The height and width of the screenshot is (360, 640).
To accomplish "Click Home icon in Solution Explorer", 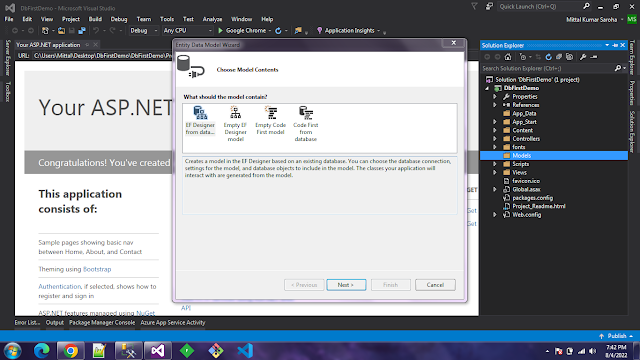I will (508, 57).
